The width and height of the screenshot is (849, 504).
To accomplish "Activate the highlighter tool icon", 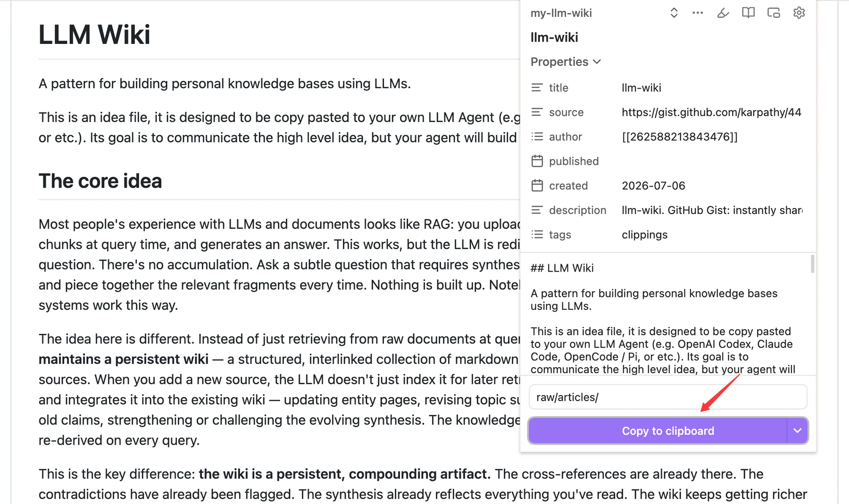I will coord(723,13).
